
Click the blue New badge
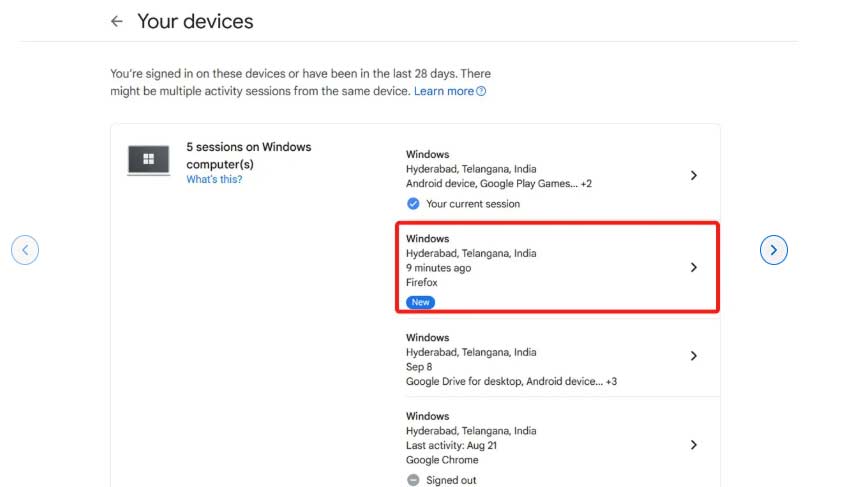(420, 302)
